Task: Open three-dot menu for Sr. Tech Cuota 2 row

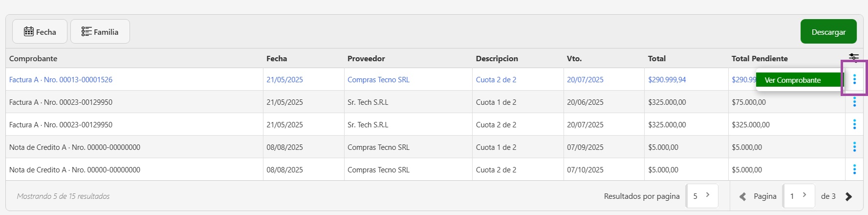Action: 854,124
